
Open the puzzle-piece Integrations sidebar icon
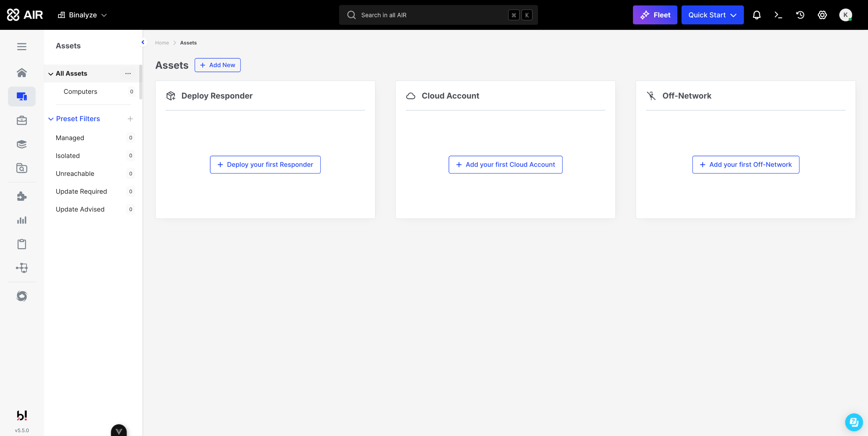pyautogui.click(x=22, y=196)
